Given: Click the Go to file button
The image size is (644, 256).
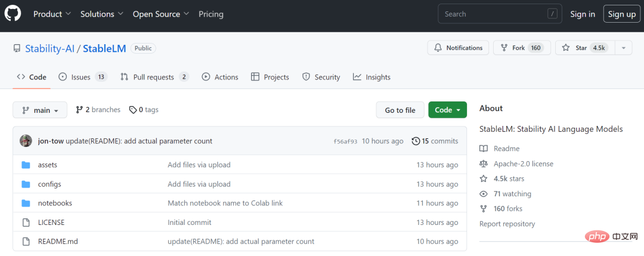Looking at the screenshot, I should 400,110.
